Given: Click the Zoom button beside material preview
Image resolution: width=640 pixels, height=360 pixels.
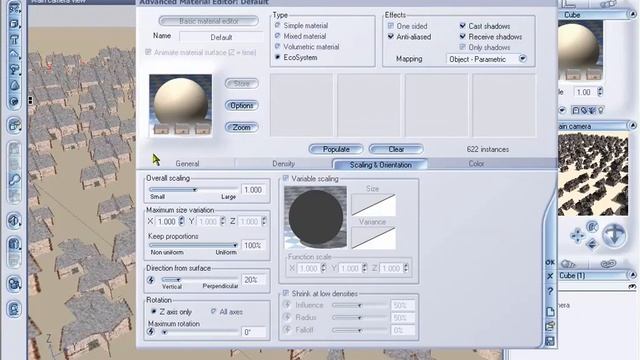Looking at the screenshot, I should (x=242, y=127).
